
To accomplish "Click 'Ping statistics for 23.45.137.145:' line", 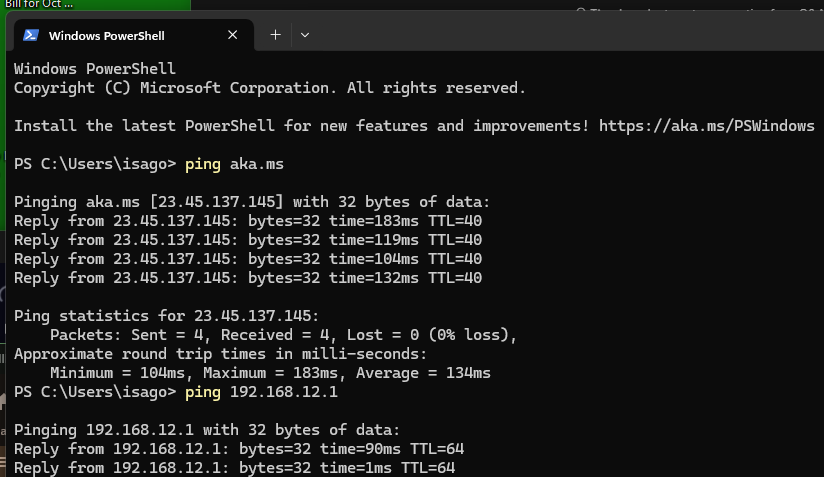I will point(166,316).
